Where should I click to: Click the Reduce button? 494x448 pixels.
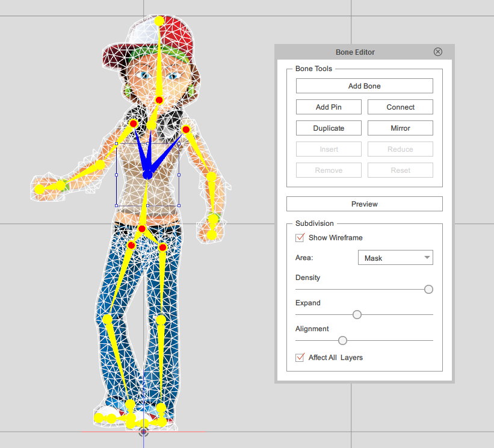click(400, 149)
